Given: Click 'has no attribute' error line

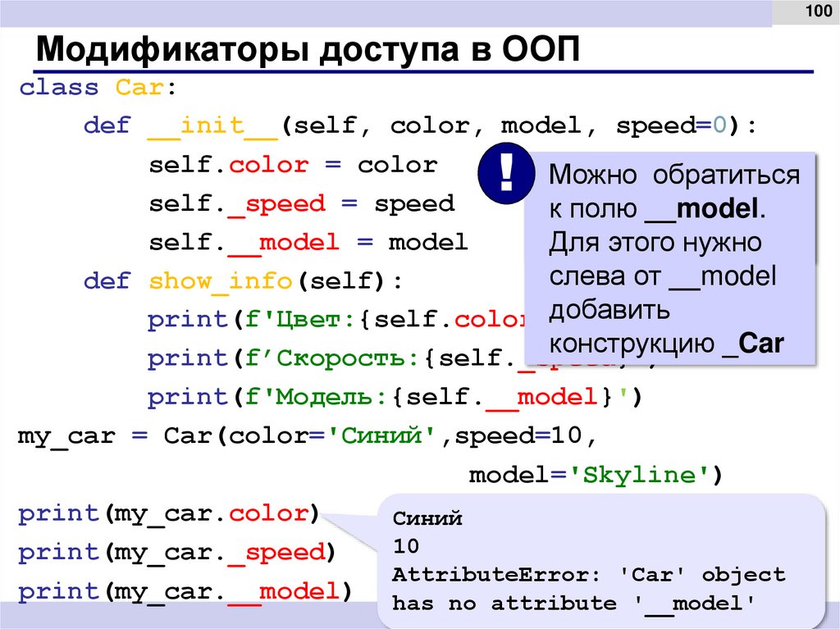Looking at the screenshot, I should click(573, 604).
